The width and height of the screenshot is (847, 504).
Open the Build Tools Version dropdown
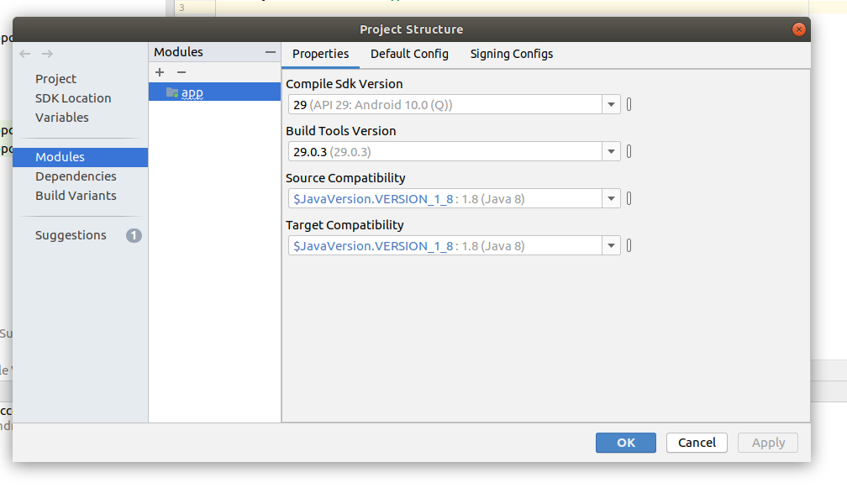[611, 151]
